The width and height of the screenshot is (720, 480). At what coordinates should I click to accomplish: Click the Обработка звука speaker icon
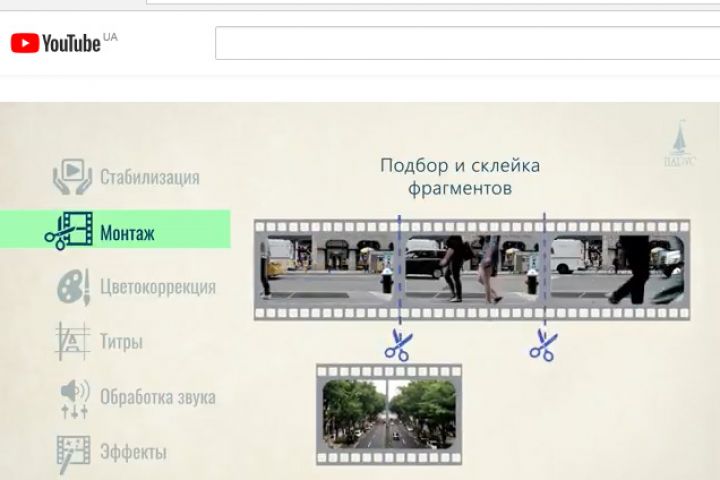75,398
